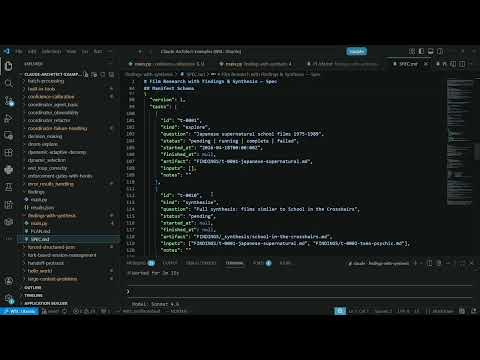Switch to the PLAN.md editor tab
This screenshot has height=360, width=480.
click(x=342, y=64)
